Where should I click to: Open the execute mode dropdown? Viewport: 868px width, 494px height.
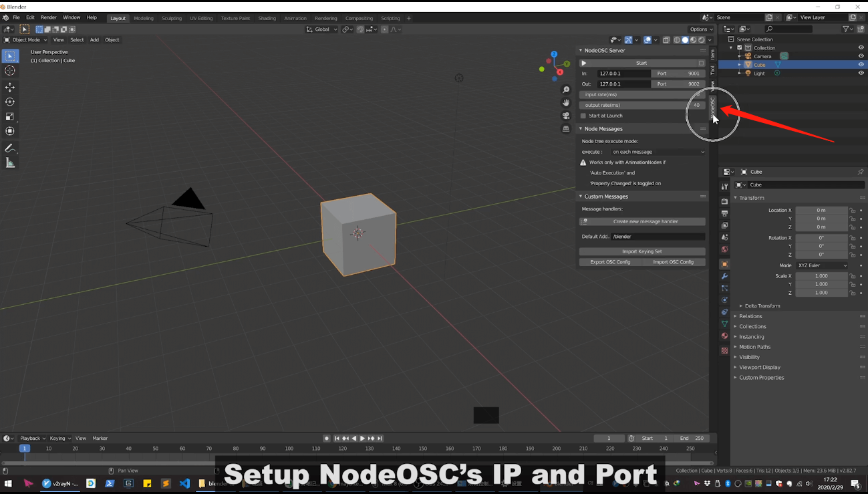(658, 152)
